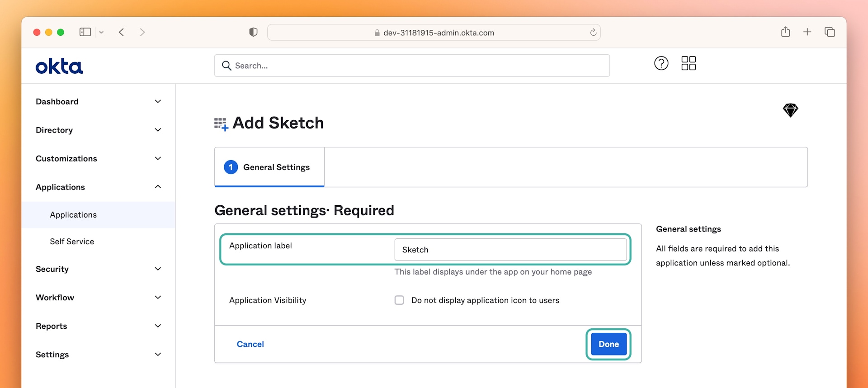The height and width of the screenshot is (388, 868).
Task: Toggle the Safari sidebar icon
Action: coord(85,32)
